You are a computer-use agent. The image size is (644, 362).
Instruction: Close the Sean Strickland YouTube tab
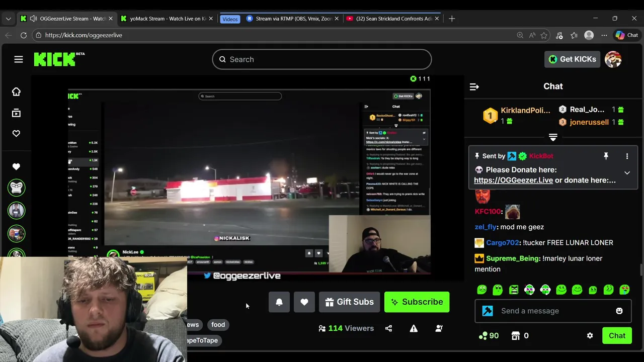[437, 19]
